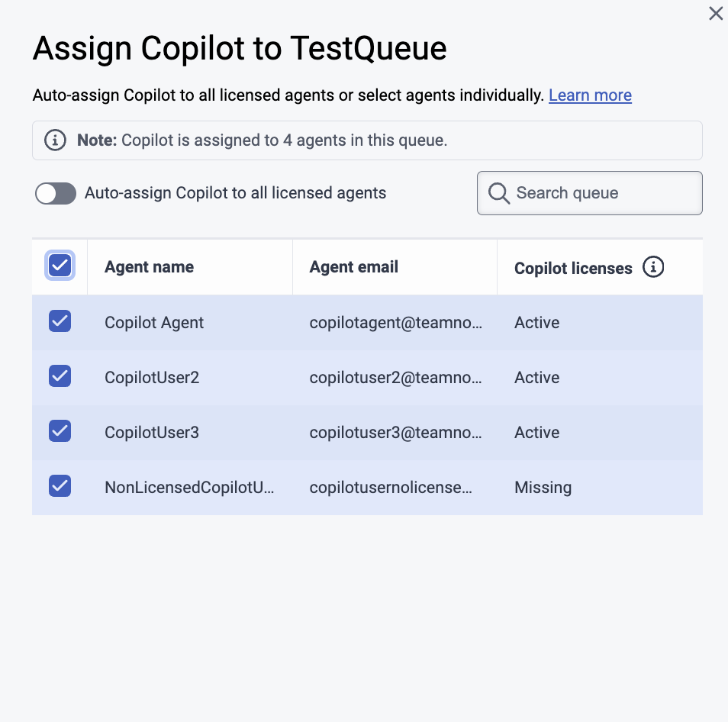Viewport: 728px width, 722px height.
Task: Click the copilotusernolicense email cell
Action: [391, 488]
